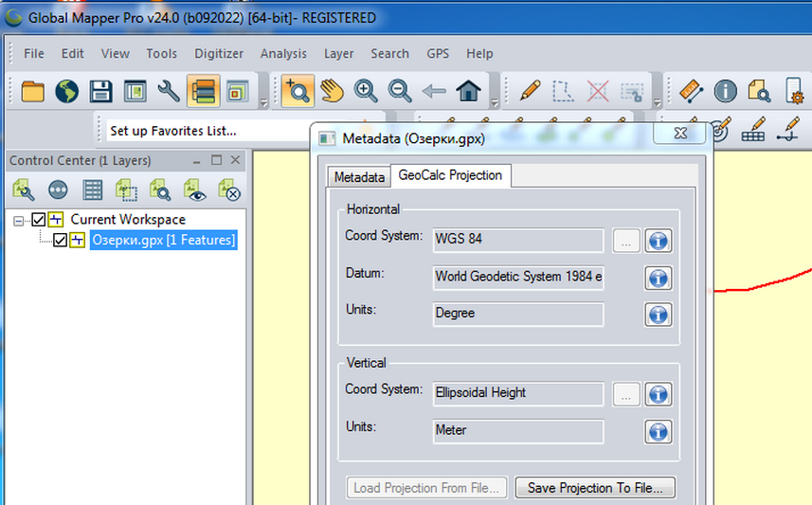Screen dimensions: 812x505
Task: Open the Search menu
Action: [389, 54]
